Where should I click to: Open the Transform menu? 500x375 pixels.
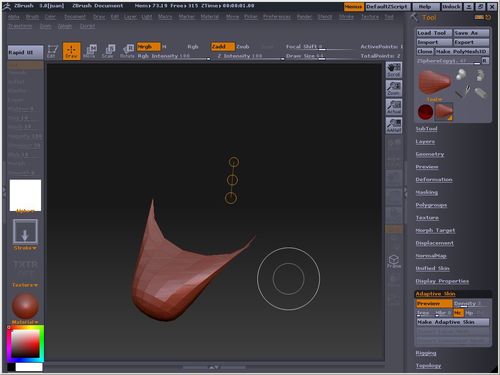[20, 26]
